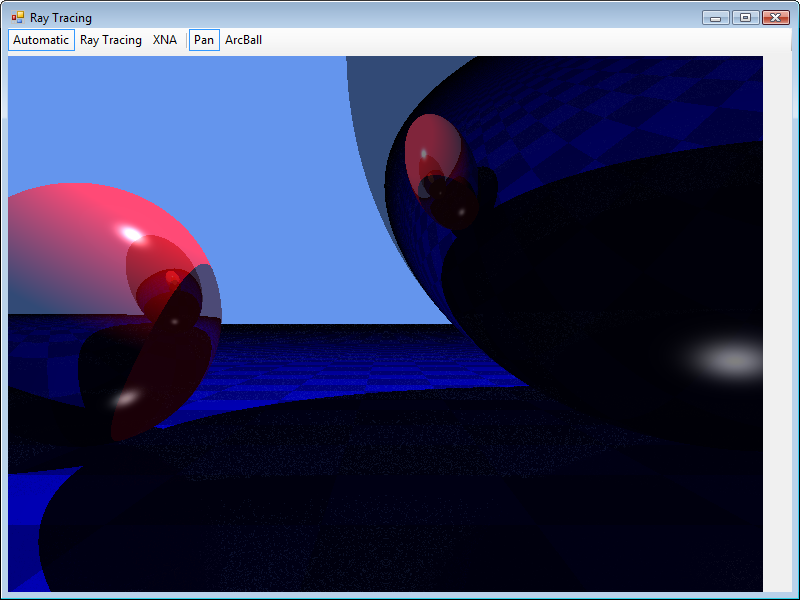This screenshot has width=800, height=600.
Task: Toggle the Pan camera mode
Action: (204, 40)
